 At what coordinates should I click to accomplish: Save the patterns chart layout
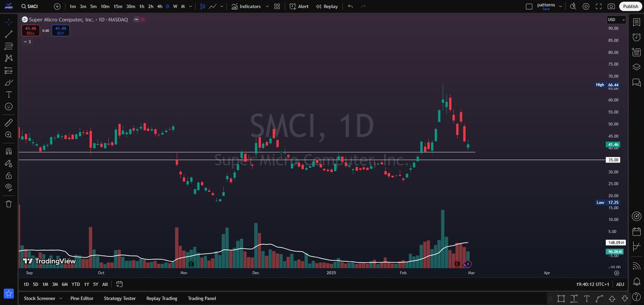click(x=546, y=9)
